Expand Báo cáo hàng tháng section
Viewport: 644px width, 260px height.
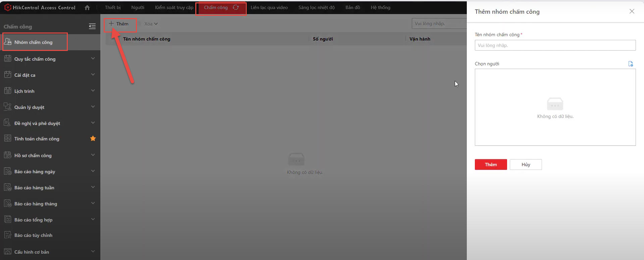[93, 203]
